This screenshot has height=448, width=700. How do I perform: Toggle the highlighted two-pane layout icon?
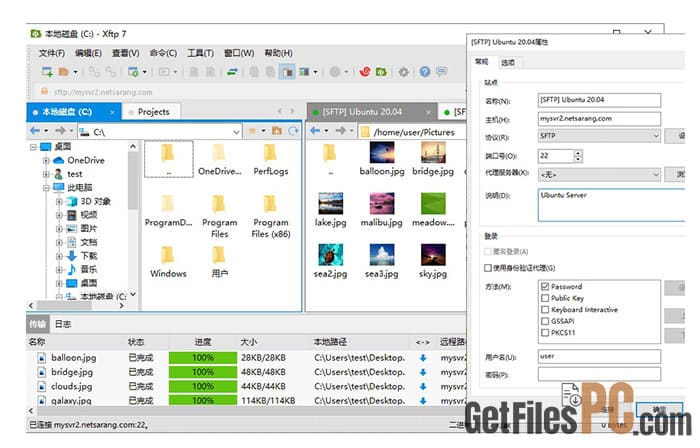click(287, 71)
